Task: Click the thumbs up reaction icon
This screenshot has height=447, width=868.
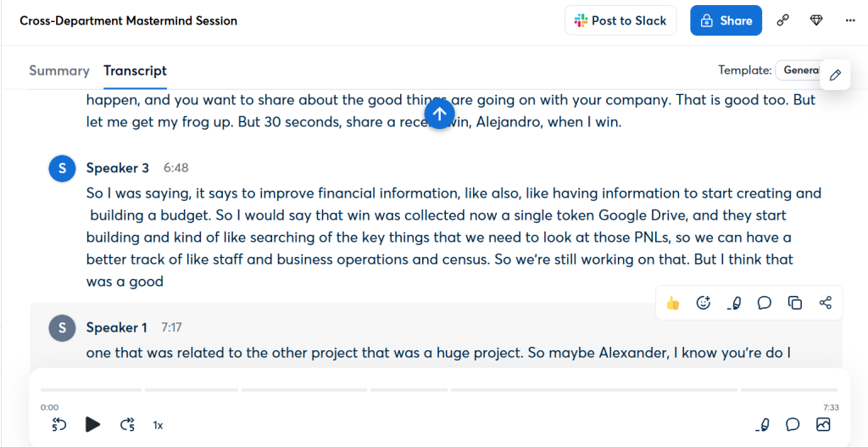Action: (x=673, y=303)
